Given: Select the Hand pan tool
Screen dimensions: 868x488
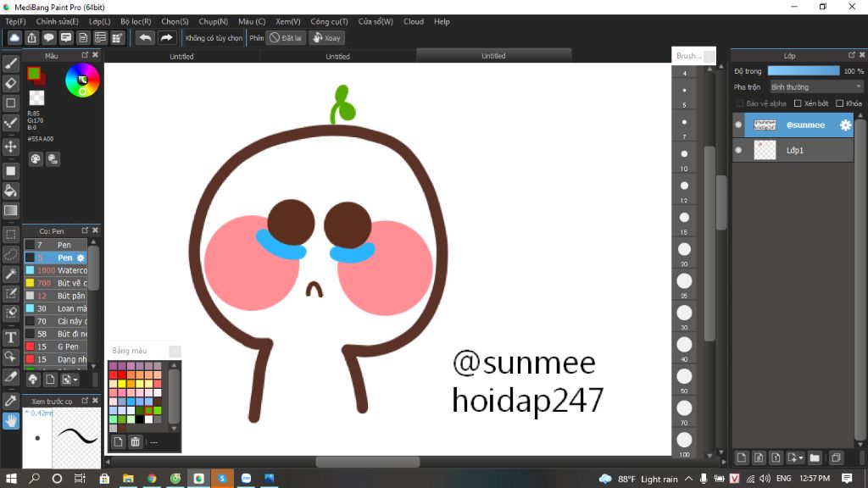Looking at the screenshot, I should [x=10, y=421].
